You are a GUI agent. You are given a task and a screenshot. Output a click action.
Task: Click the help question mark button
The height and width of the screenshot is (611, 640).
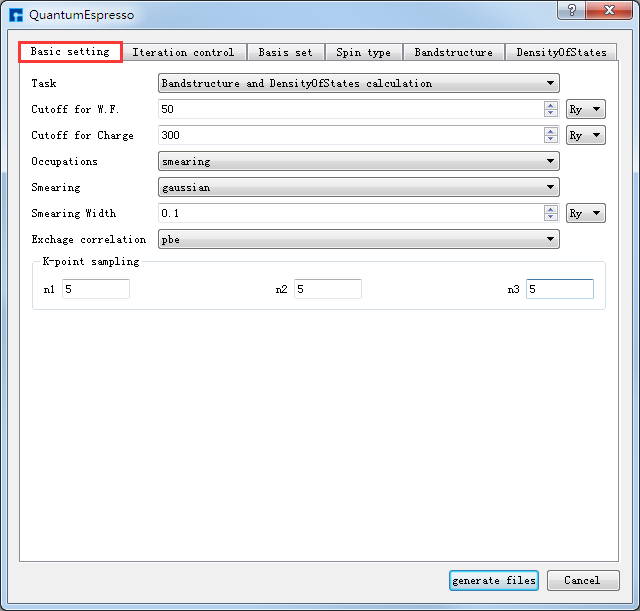tap(571, 10)
